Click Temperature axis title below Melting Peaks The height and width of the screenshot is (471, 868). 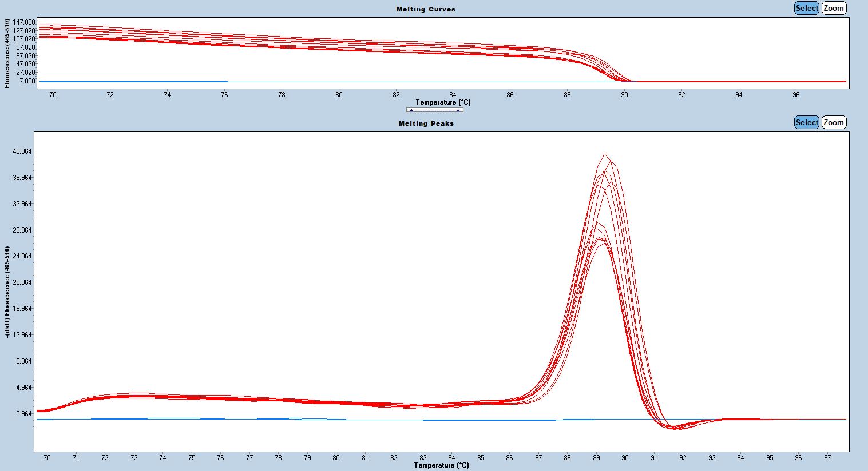click(x=442, y=465)
